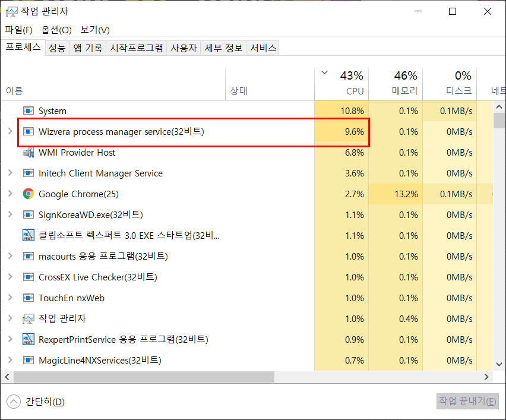Click the MagicLine4NXServices icon
506x420 pixels.
[x=29, y=360]
